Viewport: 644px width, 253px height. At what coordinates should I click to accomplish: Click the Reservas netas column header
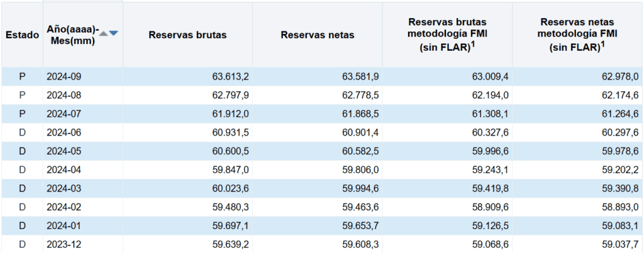click(x=318, y=35)
